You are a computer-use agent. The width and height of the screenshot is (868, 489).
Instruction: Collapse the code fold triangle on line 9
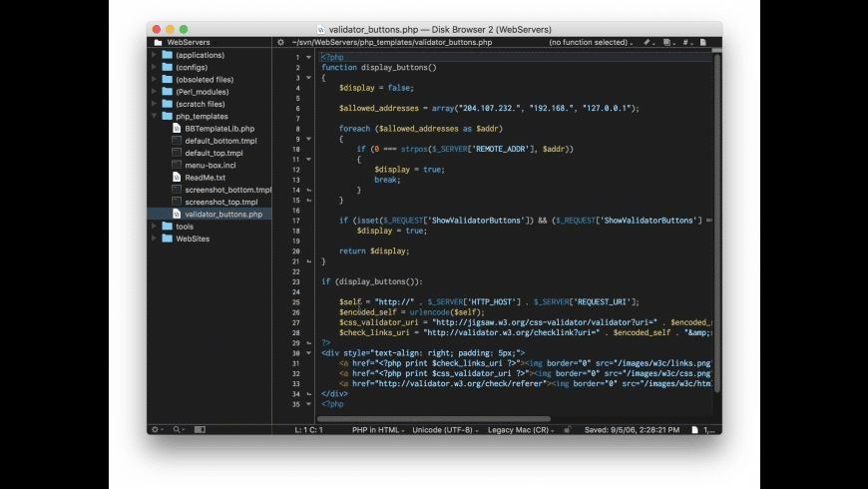(x=308, y=139)
